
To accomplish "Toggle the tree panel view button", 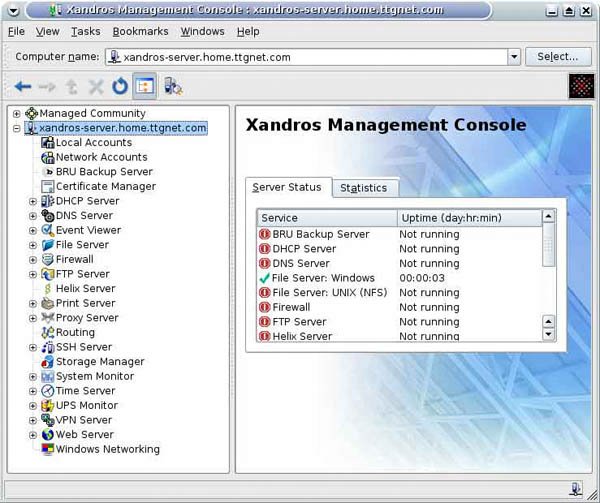I will pos(145,87).
